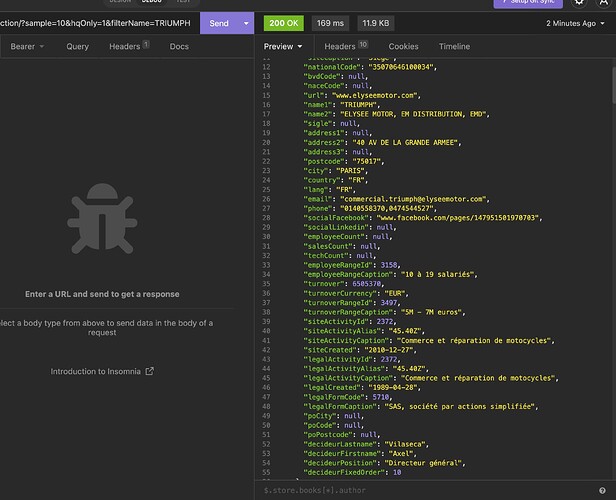Click the "EUR" turnoverCurrency value

tap(395, 293)
